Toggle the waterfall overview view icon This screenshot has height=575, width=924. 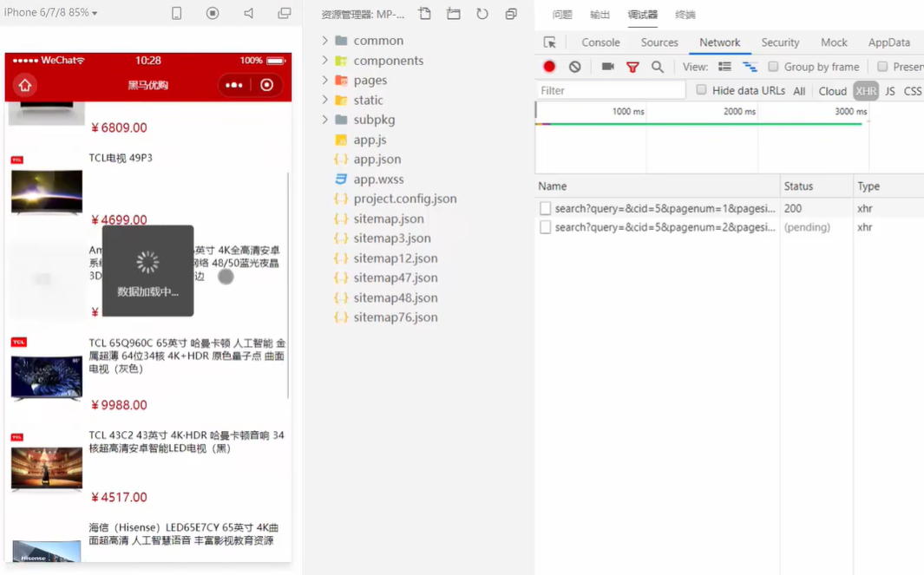(x=750, y=67)
